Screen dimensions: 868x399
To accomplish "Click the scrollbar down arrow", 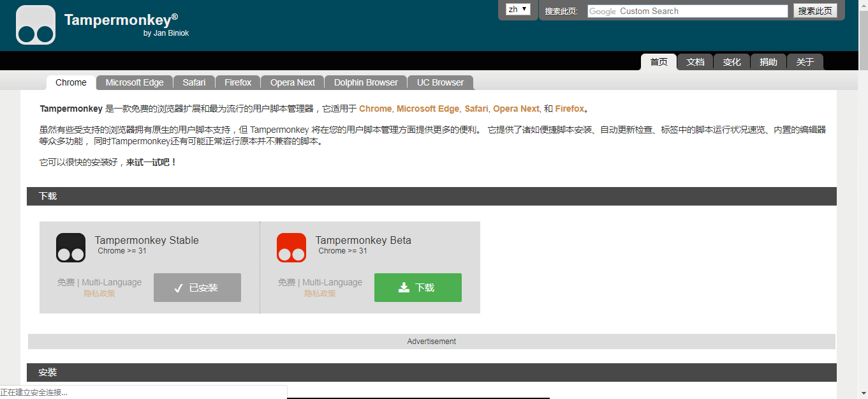I will click(863, 393).
